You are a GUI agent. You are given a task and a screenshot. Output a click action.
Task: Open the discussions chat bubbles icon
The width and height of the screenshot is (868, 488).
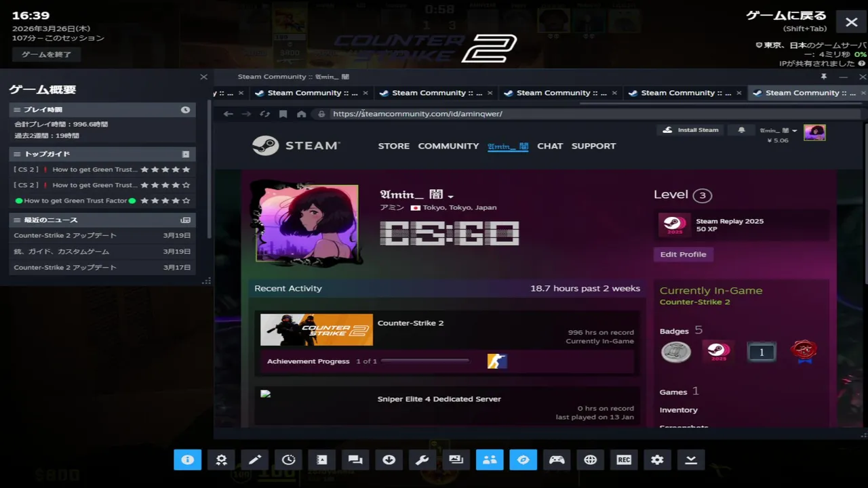(355, 460)
